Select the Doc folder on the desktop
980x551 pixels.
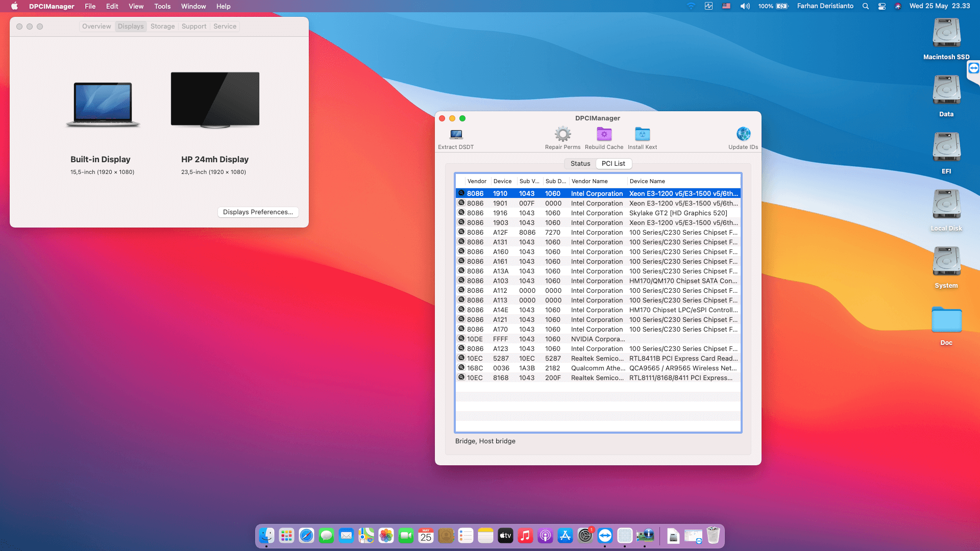coord(946,325)
